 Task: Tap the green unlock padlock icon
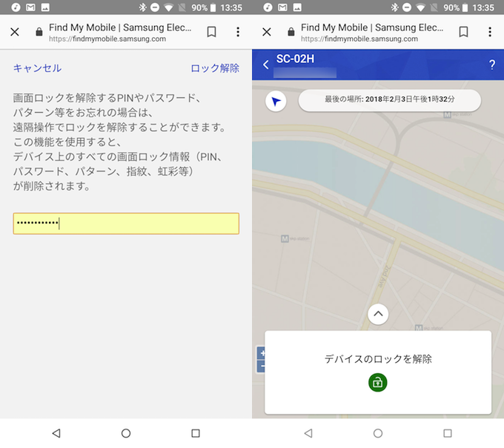click(378, 382)
